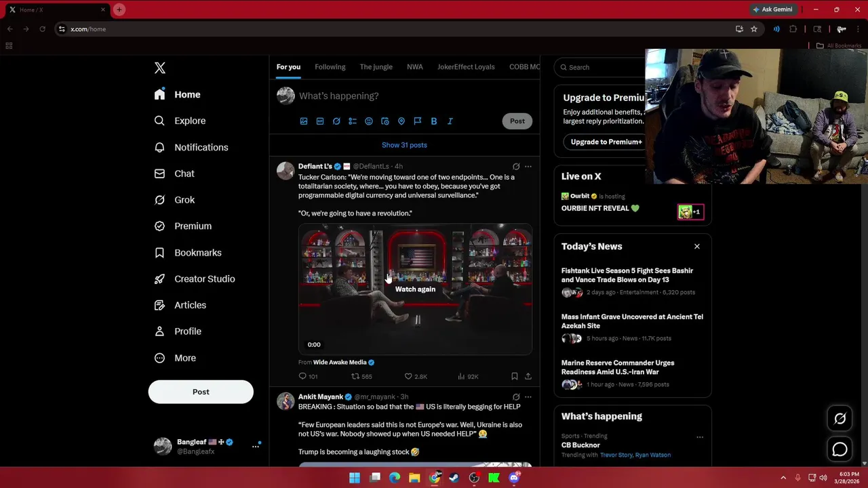868x488 pixels.
Task: Open Wide Awake Media source link
Action: point(340,363)
